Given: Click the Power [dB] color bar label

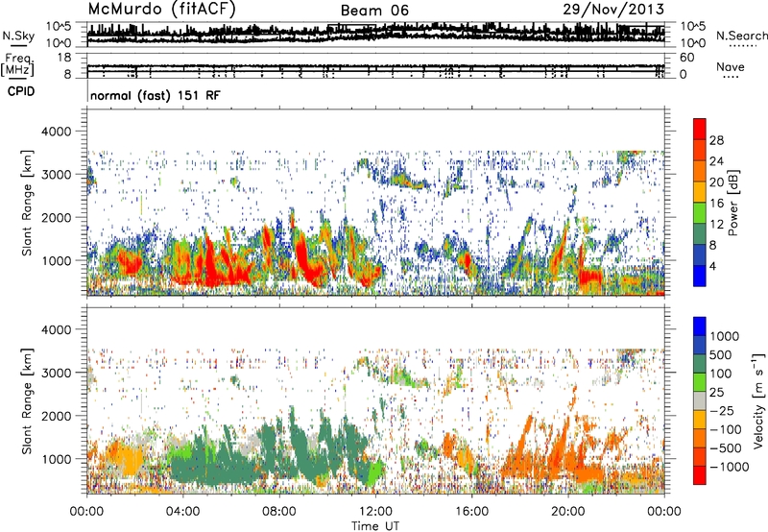Looking at the screenshot, I should tap(733, 203).
